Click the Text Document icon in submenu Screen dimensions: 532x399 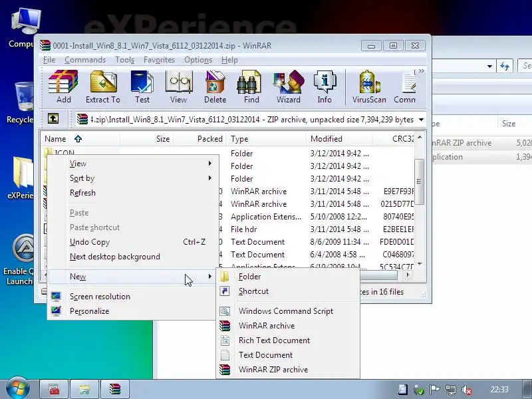pos(225,355)
